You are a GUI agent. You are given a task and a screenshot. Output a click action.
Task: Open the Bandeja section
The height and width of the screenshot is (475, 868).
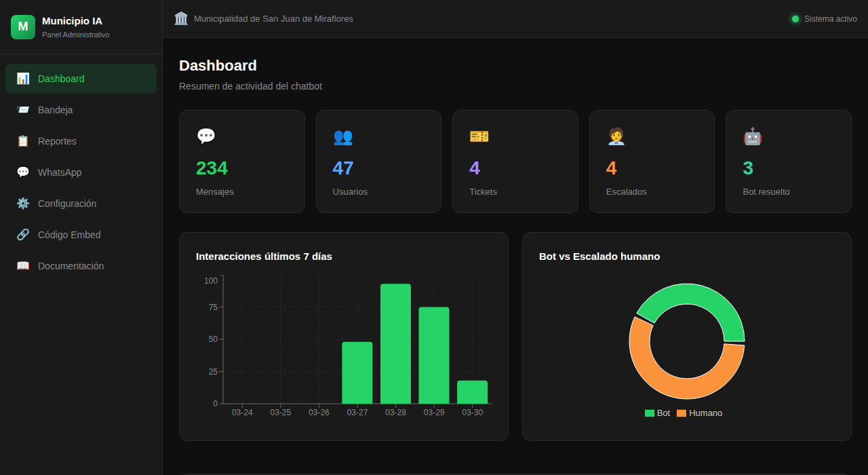[57, 110]
